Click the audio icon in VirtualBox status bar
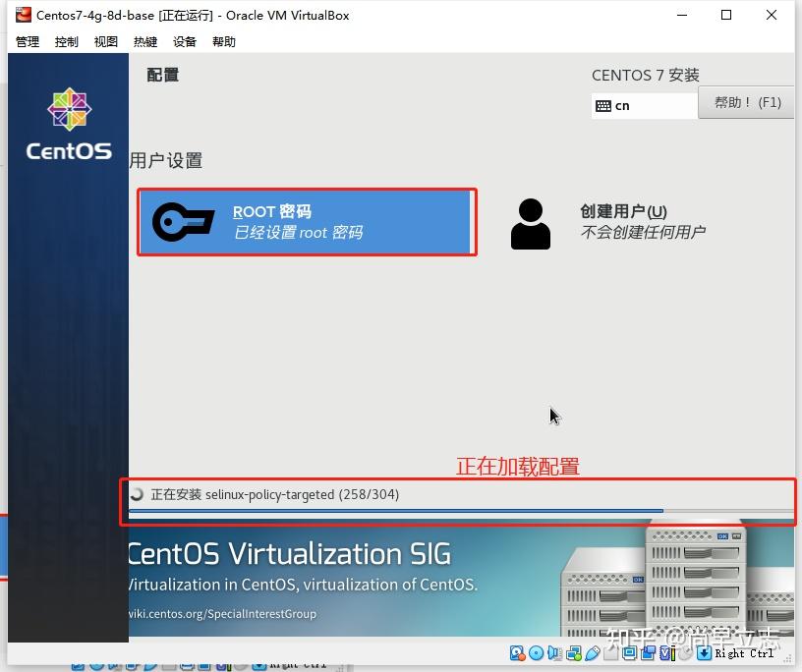The height and width of the screenshot is (672, 802). (552, 652)
